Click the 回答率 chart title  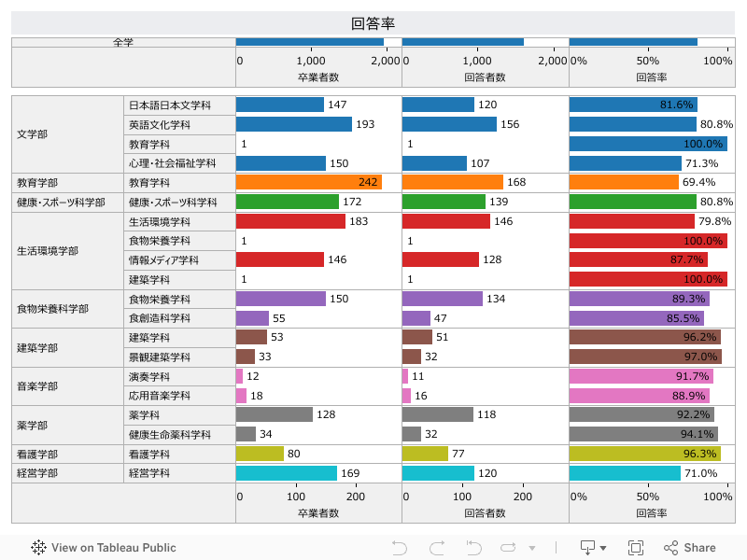[x=373, y=23]
